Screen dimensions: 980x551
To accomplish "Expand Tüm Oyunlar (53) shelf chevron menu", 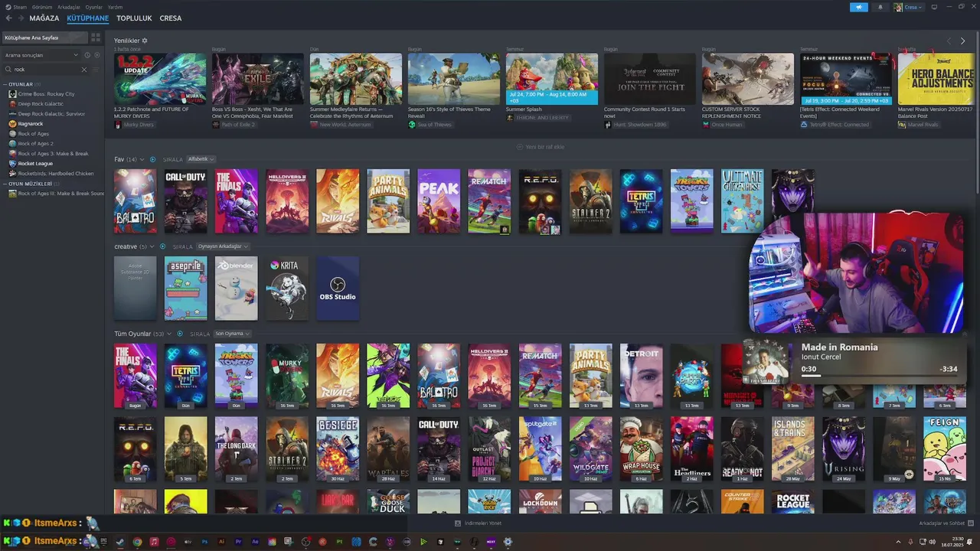I will point(169,334).
